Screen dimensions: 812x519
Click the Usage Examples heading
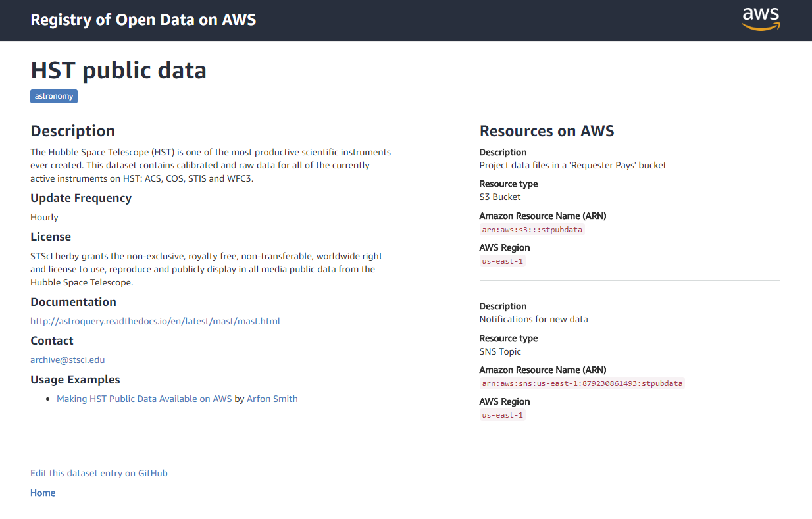75,380
